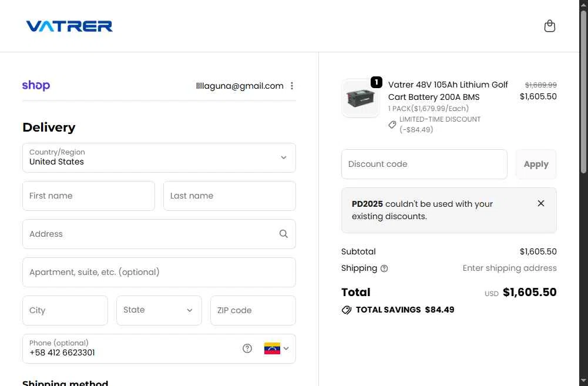Click the Vatrer logo
588x386 pixels.
[x=69, y=26]
